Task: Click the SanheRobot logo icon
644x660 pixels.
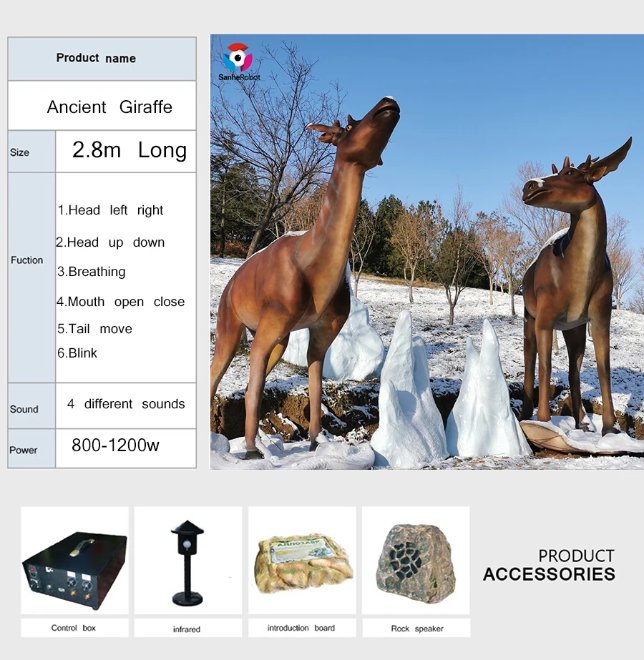Action: point(238,57)
